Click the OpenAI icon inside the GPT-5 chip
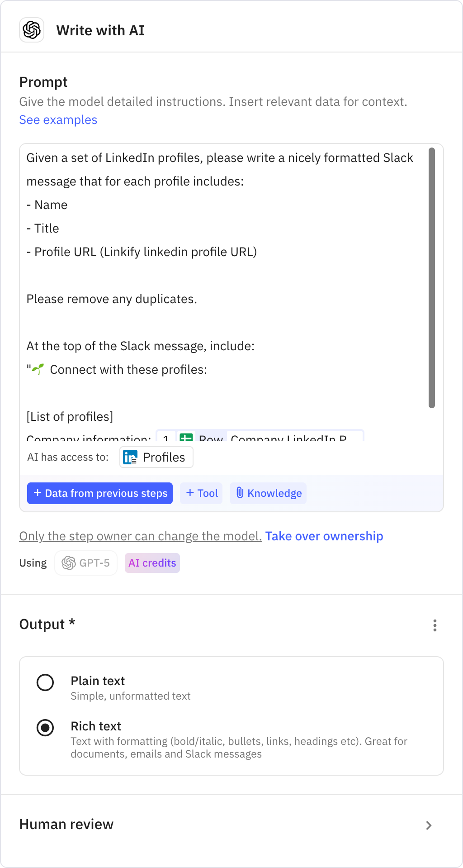 pos(69,563)
